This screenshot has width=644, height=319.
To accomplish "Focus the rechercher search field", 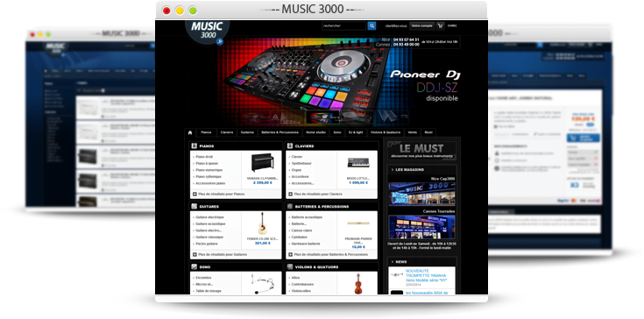I will 343,26.
